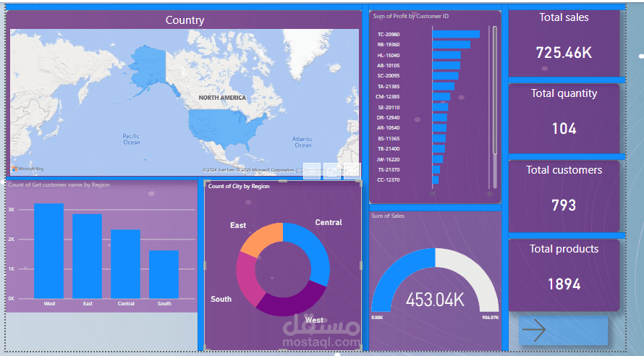644x356 pixels.
Task: Click the 725.46K value
Action: (x=564, y=53)
